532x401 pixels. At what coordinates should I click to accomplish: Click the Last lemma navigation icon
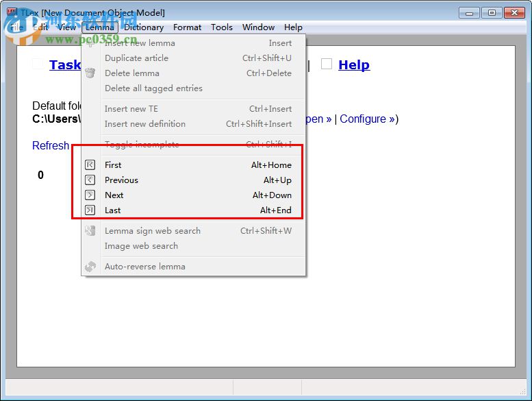click(x=90, y=210)
